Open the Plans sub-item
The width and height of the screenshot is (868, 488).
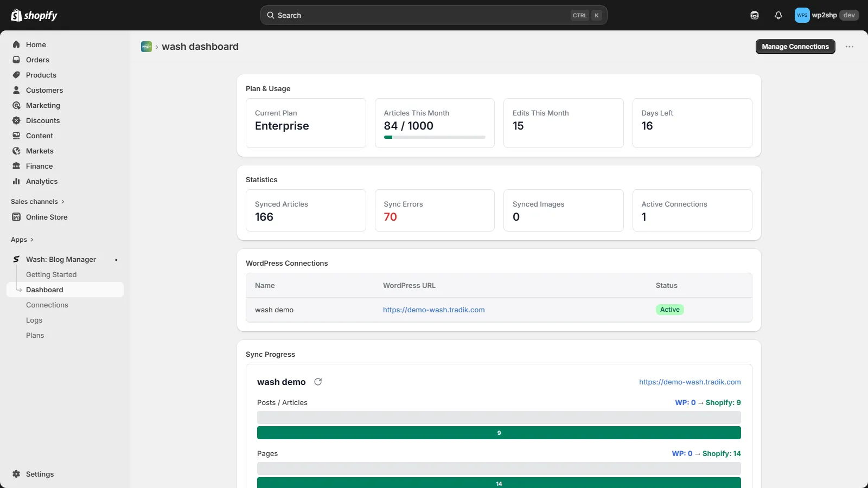click(35, 335)
